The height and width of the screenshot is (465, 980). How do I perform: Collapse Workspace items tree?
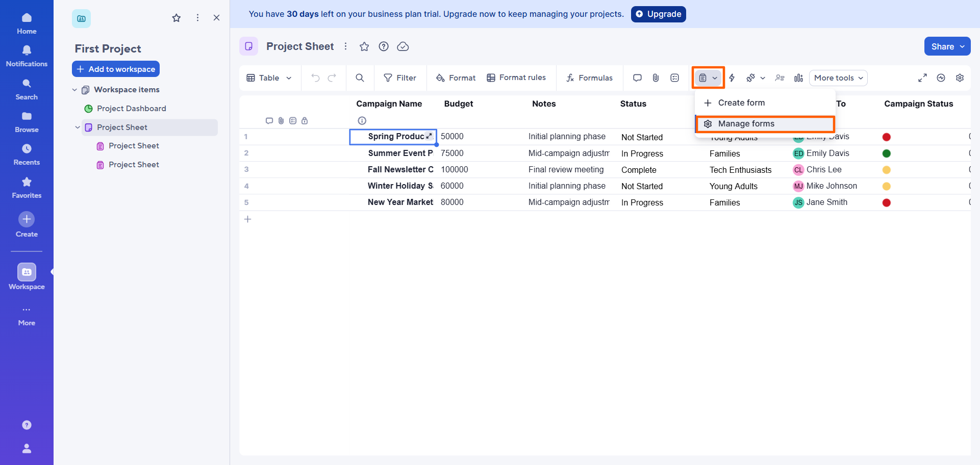74,90
